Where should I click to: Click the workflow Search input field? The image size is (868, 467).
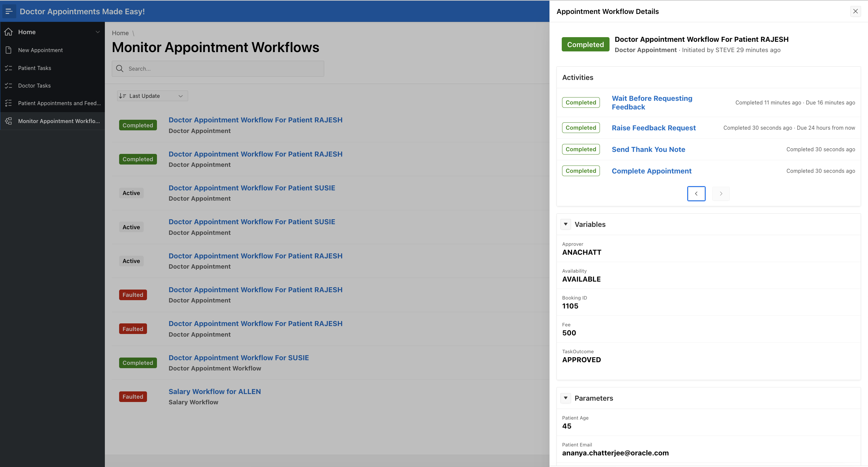tap(222, 69)
